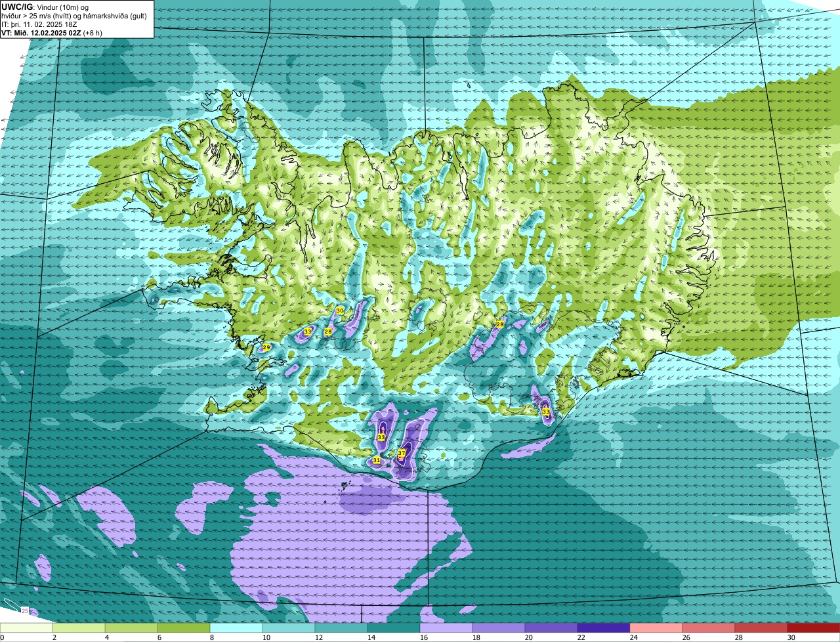Click the legend scale value 12
Viewport: 840px width, 642px height.
pyautogui.click(x=318, y=637)
